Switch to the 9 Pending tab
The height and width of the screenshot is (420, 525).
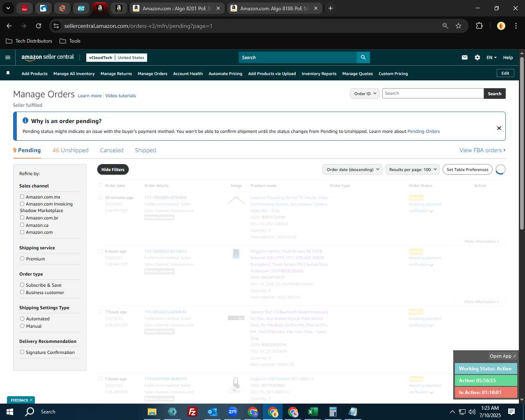pyautogui.click(x=27, y=150)
